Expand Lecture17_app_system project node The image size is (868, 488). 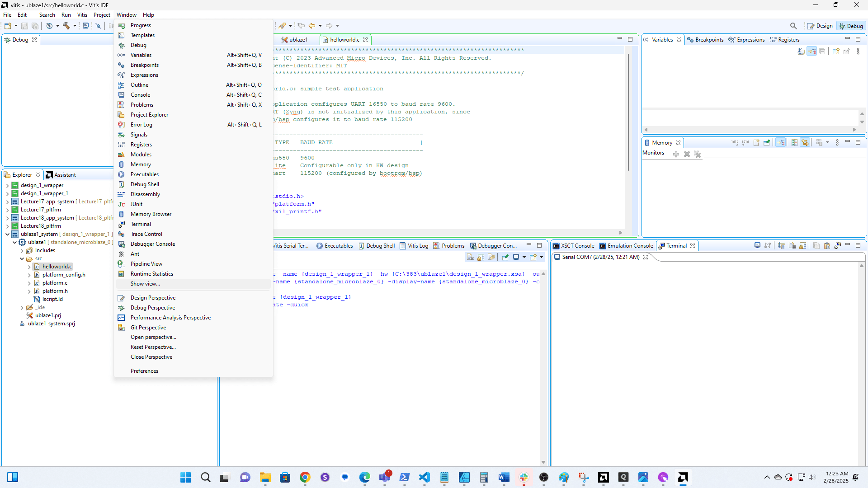pos(7,202)
